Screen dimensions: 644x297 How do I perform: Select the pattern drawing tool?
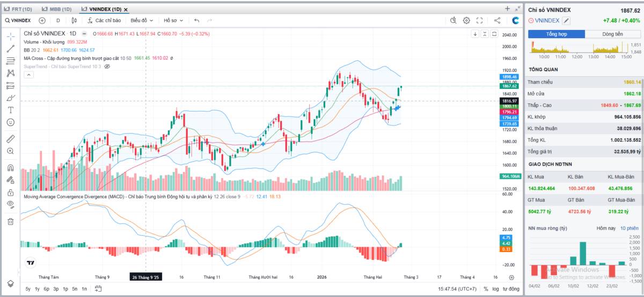[x=11, y=73]
